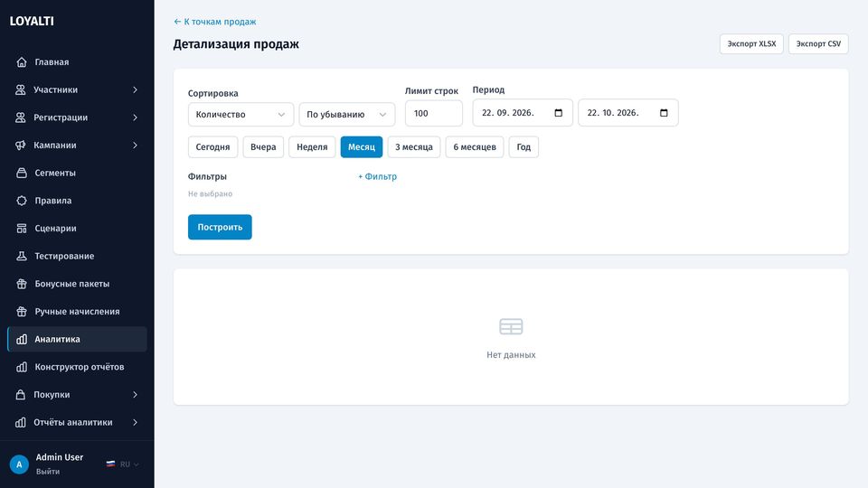Select the Вчера period preset

[263, 147]
